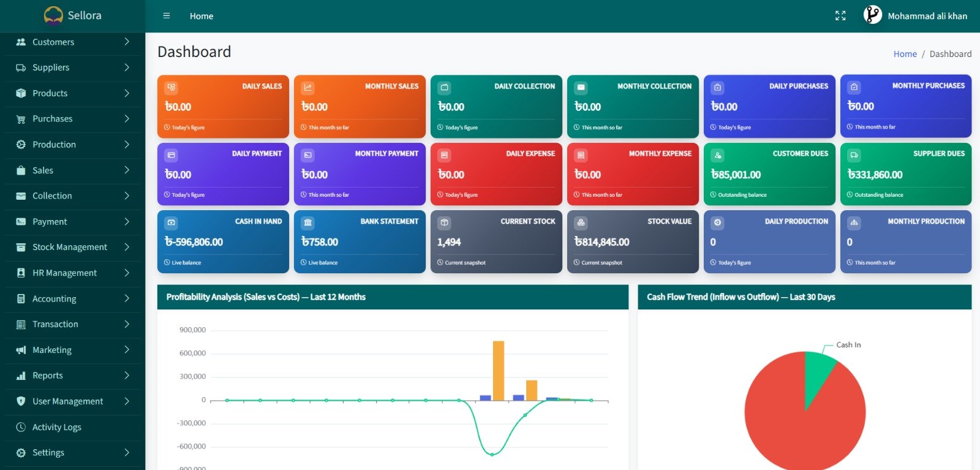This screenshot has width=980, height=470.
Task: Click the Settings gear icon in sidebar
Action: (21, 453)
